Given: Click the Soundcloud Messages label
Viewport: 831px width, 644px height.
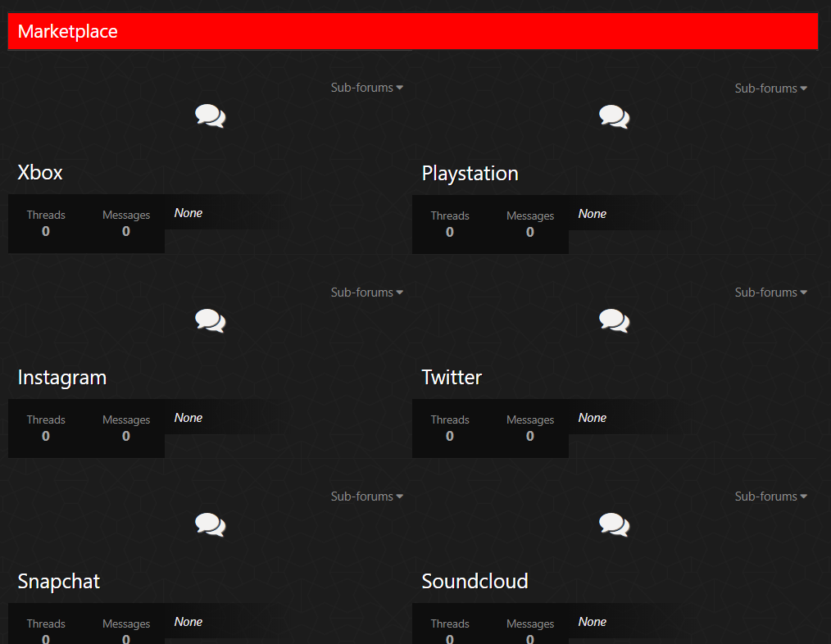Looking at the screenshot, I should [530, 624].
